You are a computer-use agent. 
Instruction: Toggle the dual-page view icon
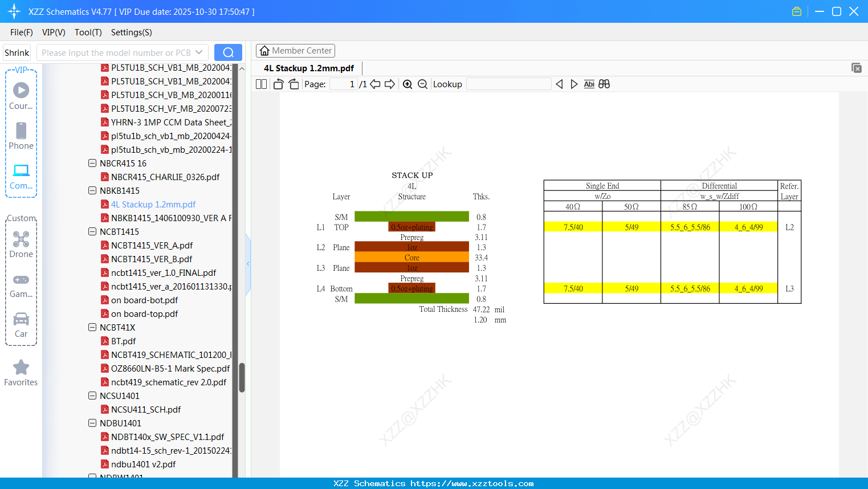tap(262, 84)
